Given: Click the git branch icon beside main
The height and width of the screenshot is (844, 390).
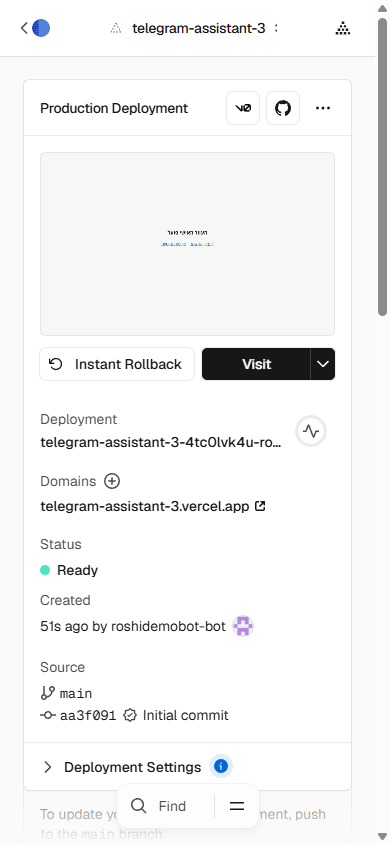Looking at the screenshot, I should pyautogui.click(x=47, y=692).
